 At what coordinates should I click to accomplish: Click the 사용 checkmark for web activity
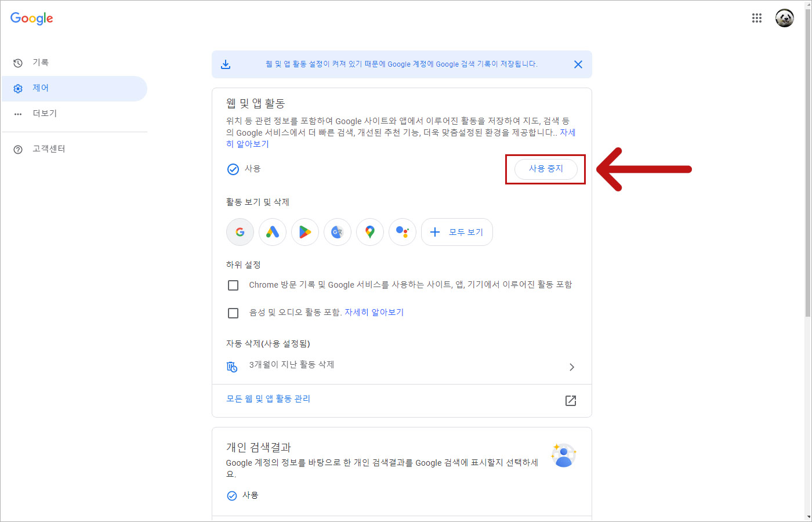tap(233, 169)
